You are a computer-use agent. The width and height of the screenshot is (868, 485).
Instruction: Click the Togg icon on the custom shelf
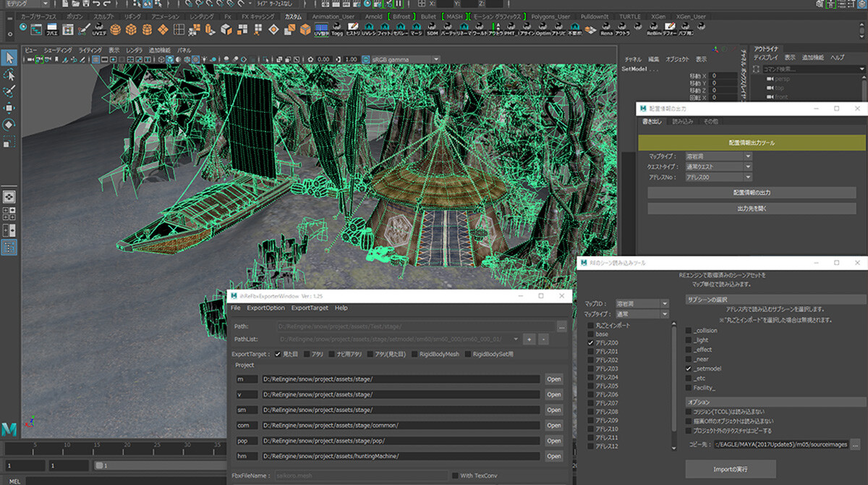click(x=337, y=29)
